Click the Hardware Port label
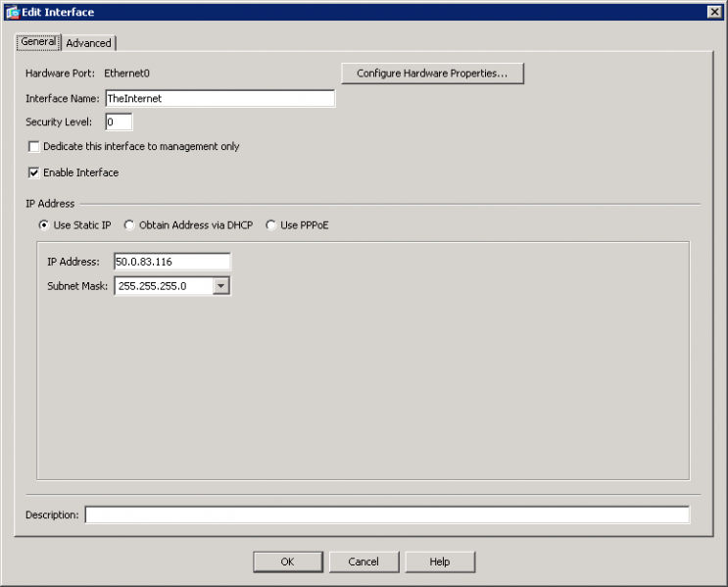Viewport: 728px width, 587px height. point(60,73)
